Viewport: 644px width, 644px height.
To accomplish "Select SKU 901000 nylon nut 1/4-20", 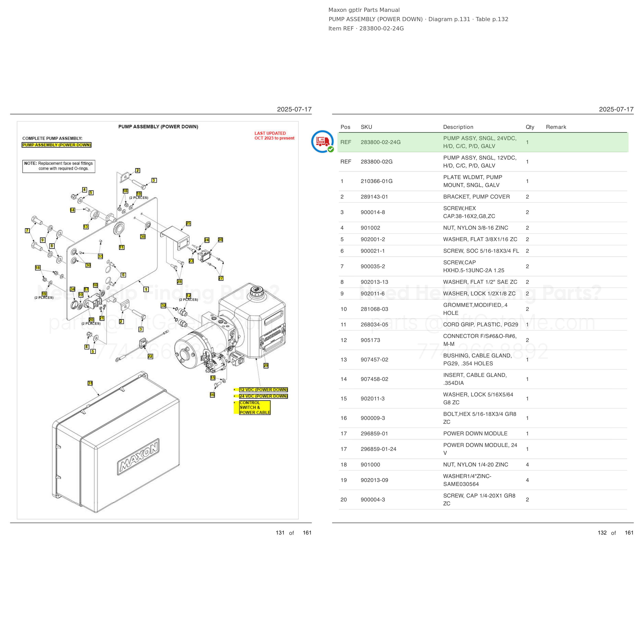I will click(x=370, y=465).
